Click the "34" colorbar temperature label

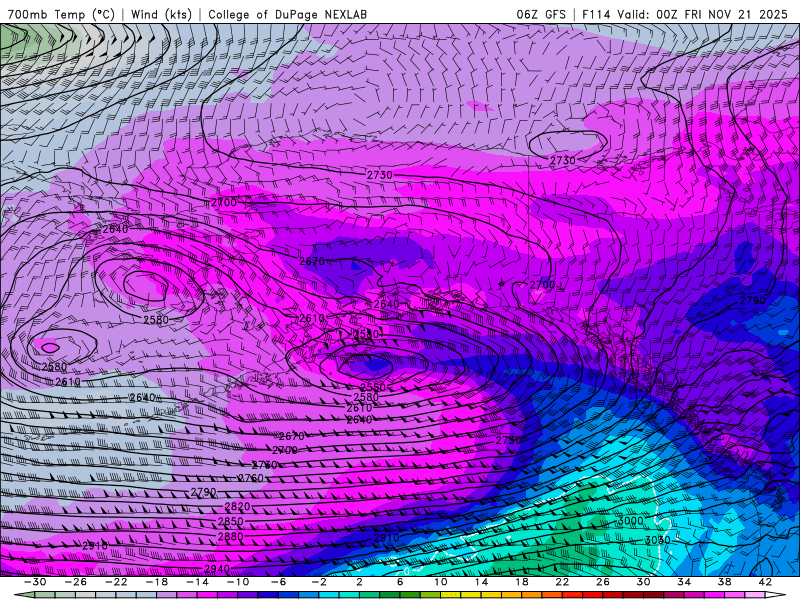[684, 582]
